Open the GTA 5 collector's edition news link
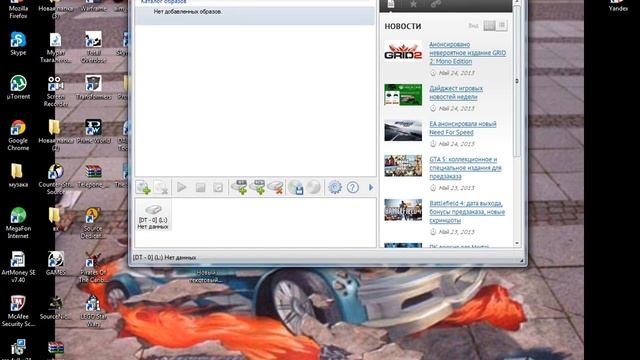Screen dimensions: 640x360 coord(465,168)
